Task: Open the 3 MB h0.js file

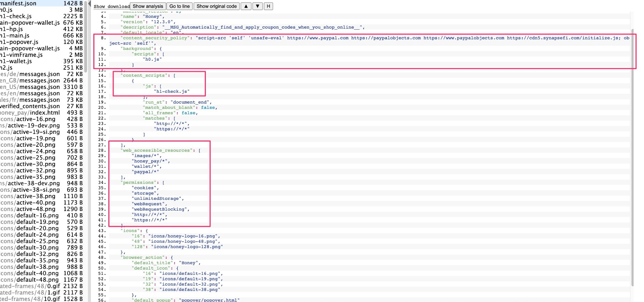Action: pos(41,10)
